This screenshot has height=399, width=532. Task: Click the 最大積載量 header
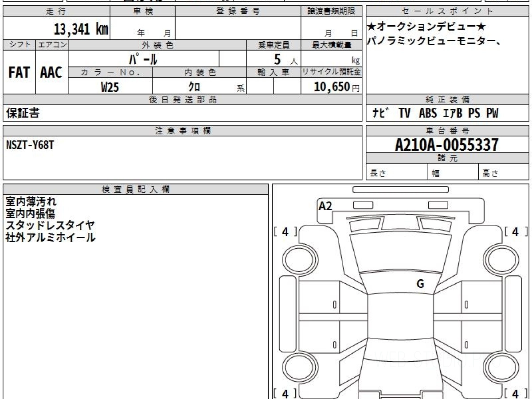coord(331,45)
